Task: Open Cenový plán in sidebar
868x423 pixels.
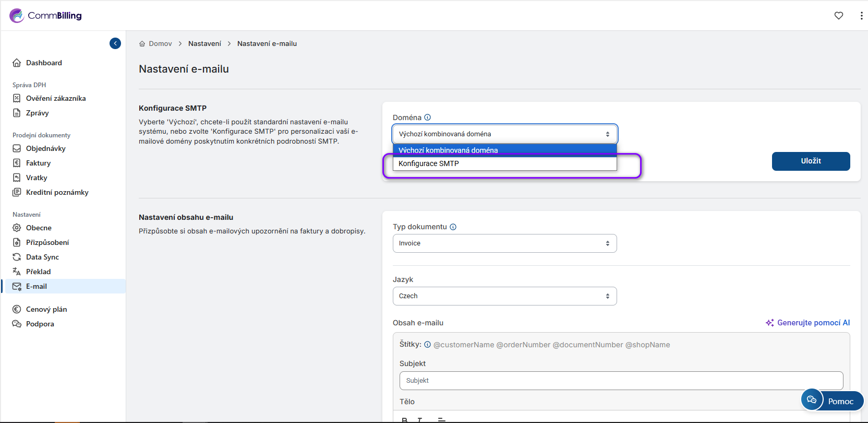Action: click(x=46, y=309)
